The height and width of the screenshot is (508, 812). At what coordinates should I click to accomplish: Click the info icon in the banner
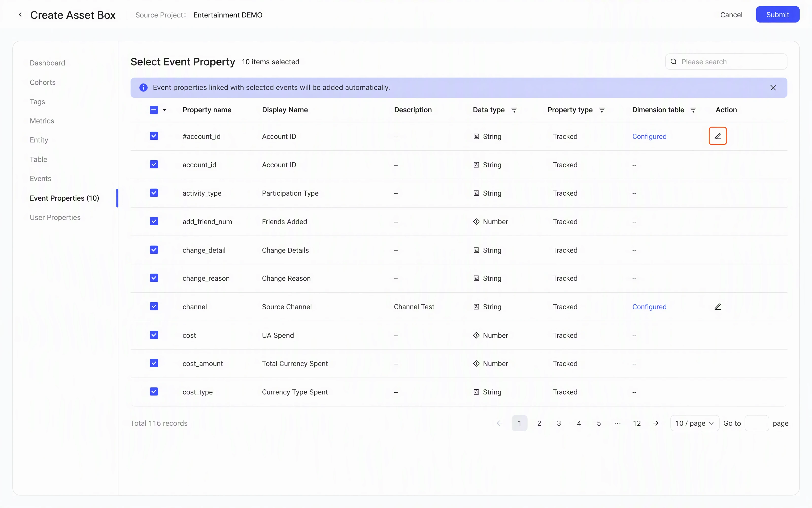pyautogui.click(x=143, y=88)
